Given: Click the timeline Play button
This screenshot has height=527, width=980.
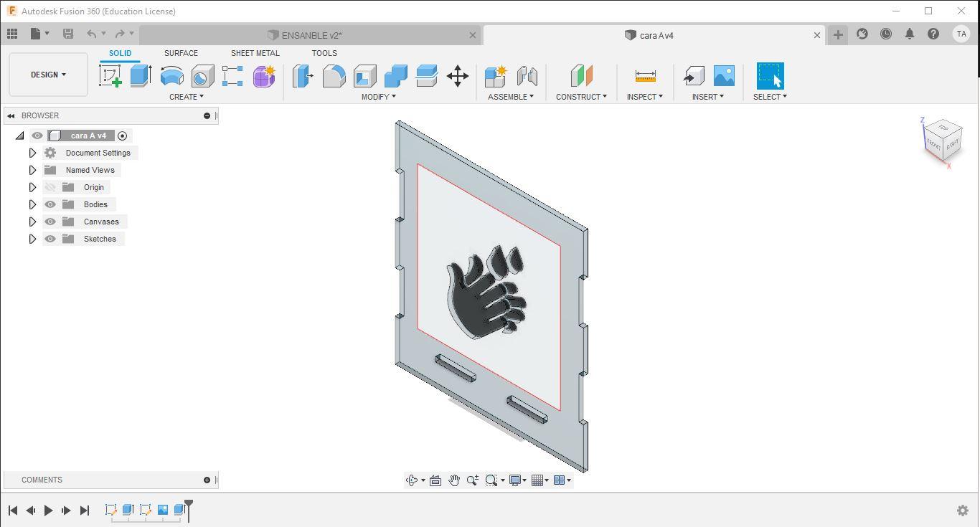Looking at the screenshot, I should point(48,511).
